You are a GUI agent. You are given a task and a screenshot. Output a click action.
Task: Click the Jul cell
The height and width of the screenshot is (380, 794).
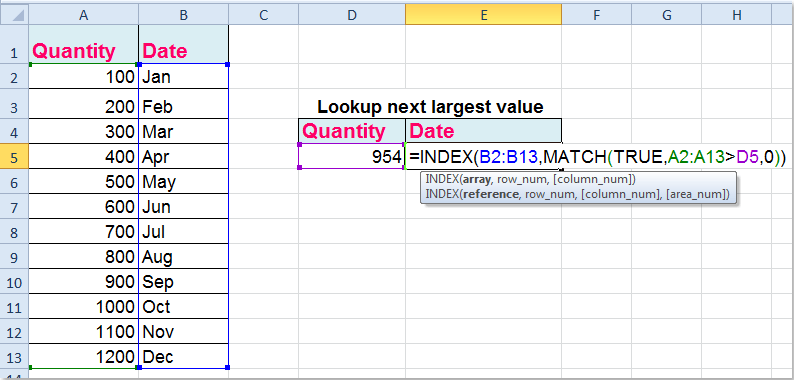pos(183,232)
